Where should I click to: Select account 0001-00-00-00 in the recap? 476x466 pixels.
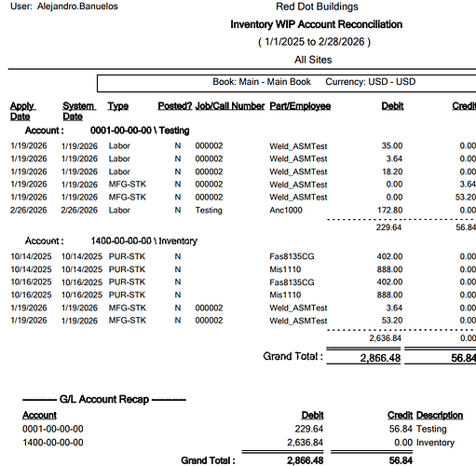coord(53,429)
